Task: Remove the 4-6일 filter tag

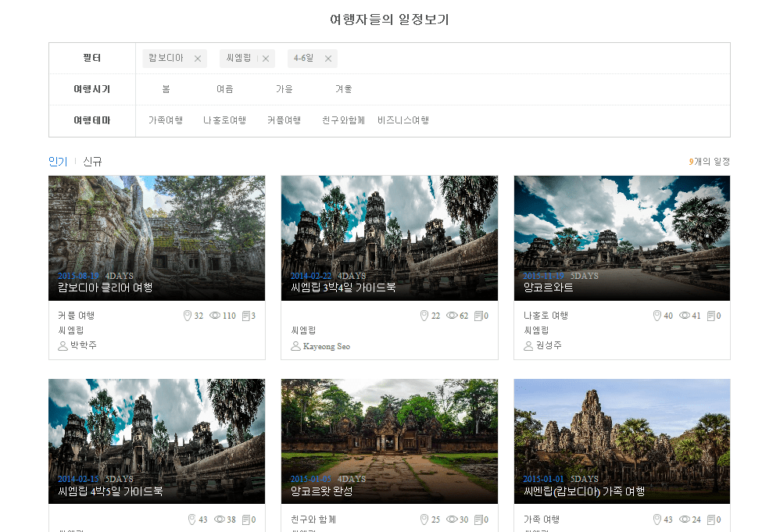Action: click(327, 59)
